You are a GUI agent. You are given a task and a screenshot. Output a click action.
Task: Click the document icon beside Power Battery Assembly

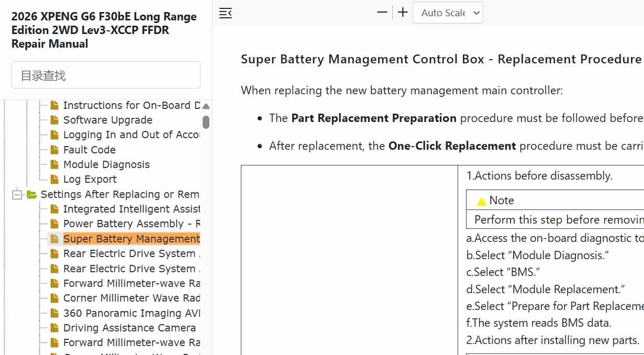[x=54, y=224]
